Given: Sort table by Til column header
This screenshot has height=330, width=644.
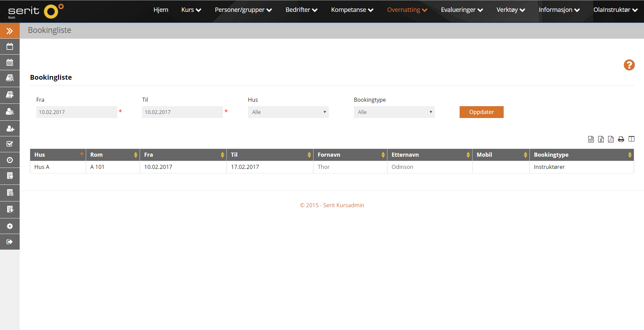Looking at the screenshot, I should tap(270, 155).
